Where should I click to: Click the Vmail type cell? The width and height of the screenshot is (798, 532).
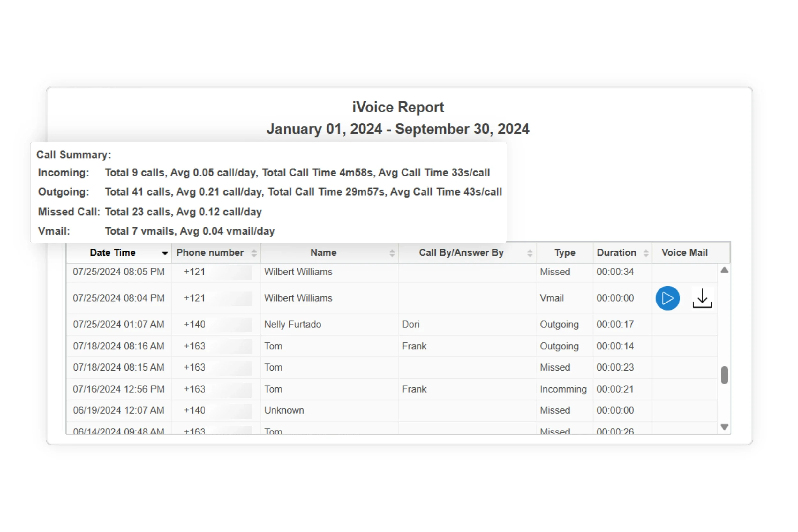tap(552, 298)
